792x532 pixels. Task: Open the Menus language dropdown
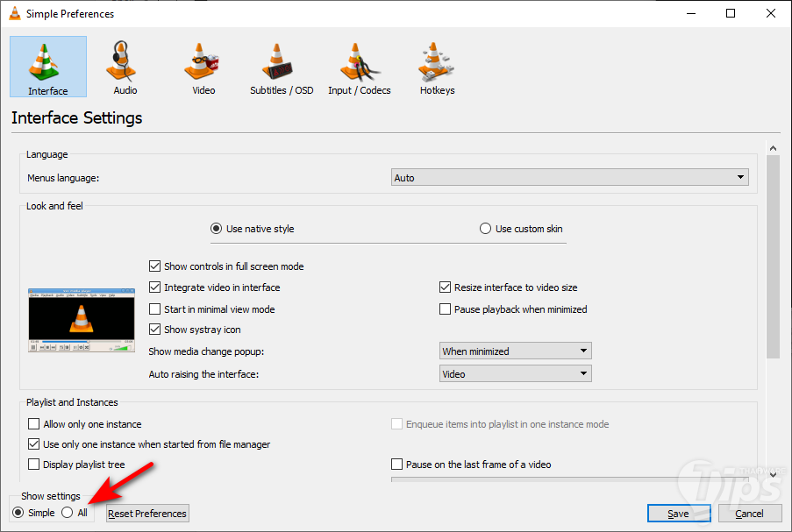(570, 177)
